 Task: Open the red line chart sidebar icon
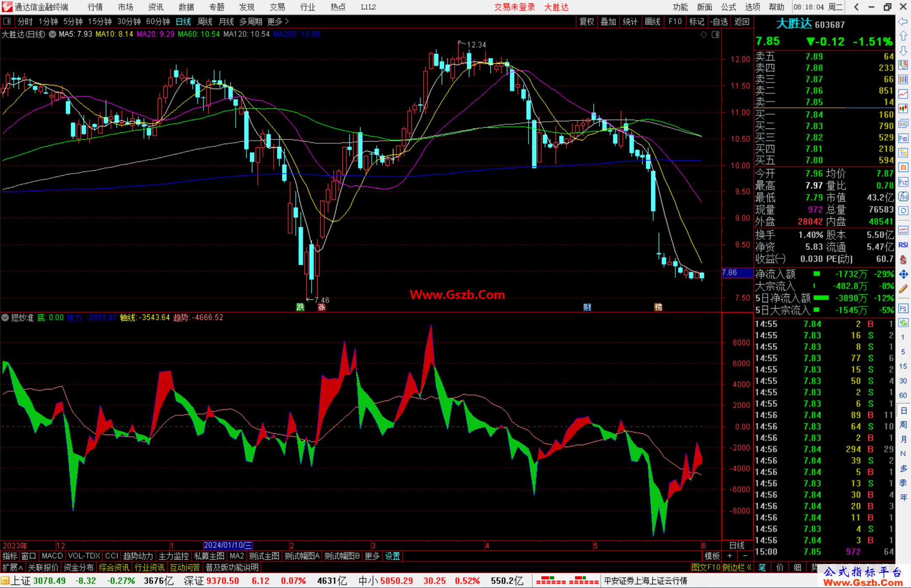coord(903,94)
